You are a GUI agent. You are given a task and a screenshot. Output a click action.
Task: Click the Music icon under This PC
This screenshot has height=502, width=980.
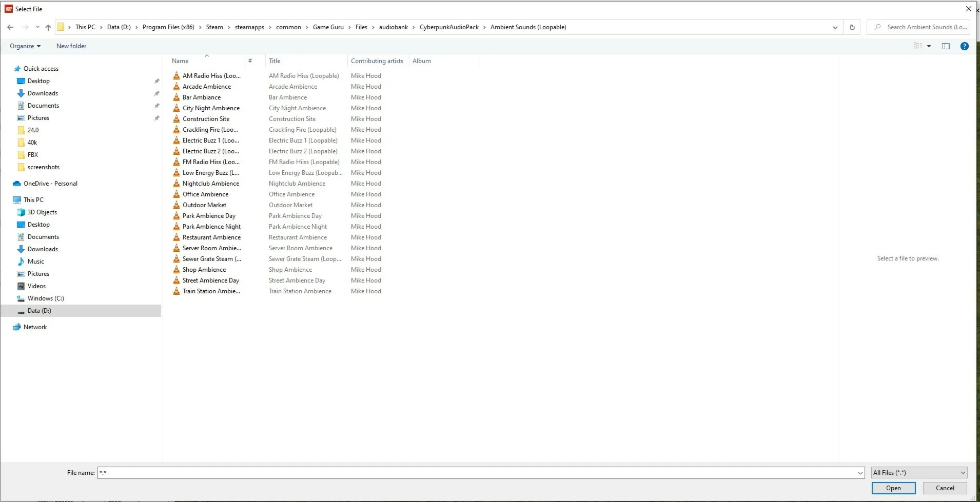tap(21, 262)
